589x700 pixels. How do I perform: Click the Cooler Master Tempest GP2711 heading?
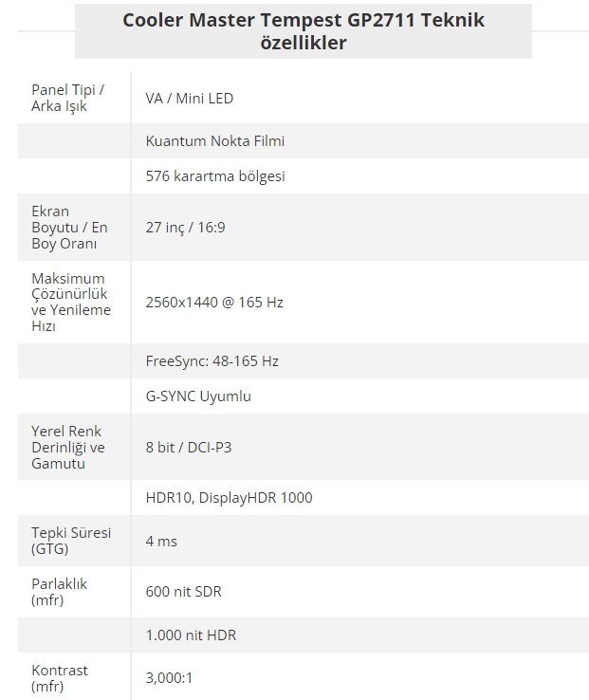[304, 31]
